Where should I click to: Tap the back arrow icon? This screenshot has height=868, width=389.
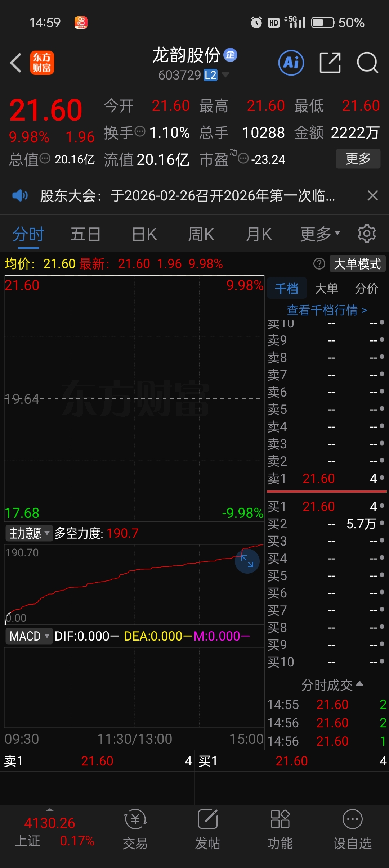(16, 63)
